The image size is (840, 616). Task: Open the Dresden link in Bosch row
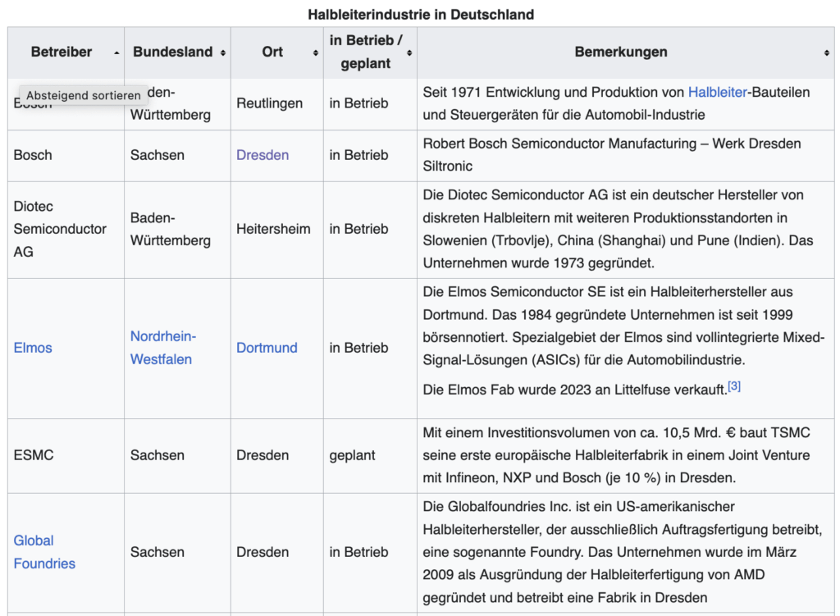(262, 155)
